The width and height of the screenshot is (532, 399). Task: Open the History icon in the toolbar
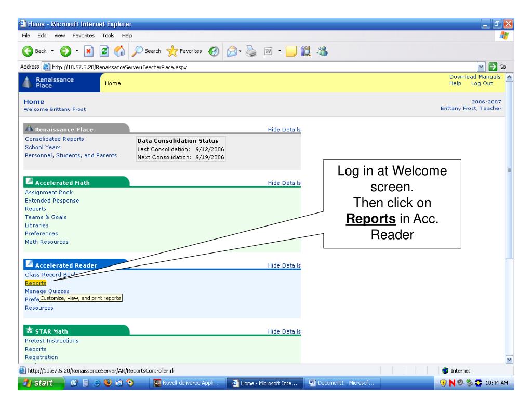(x=214, y=51)
